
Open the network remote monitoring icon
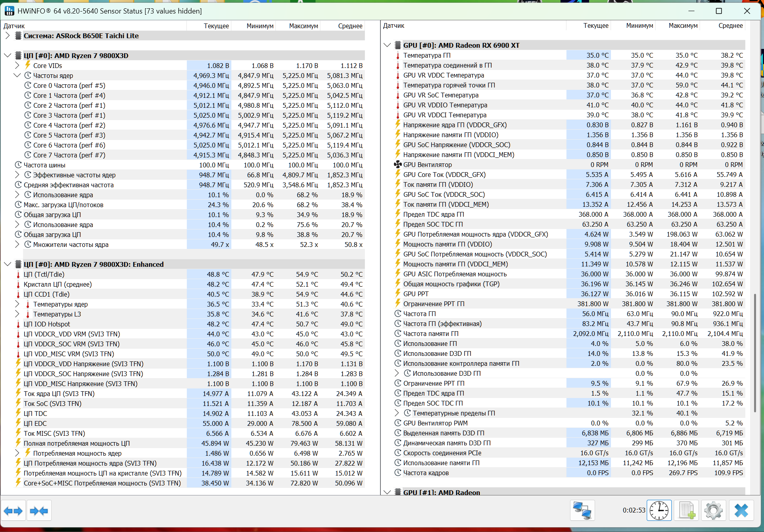(582, 511)
